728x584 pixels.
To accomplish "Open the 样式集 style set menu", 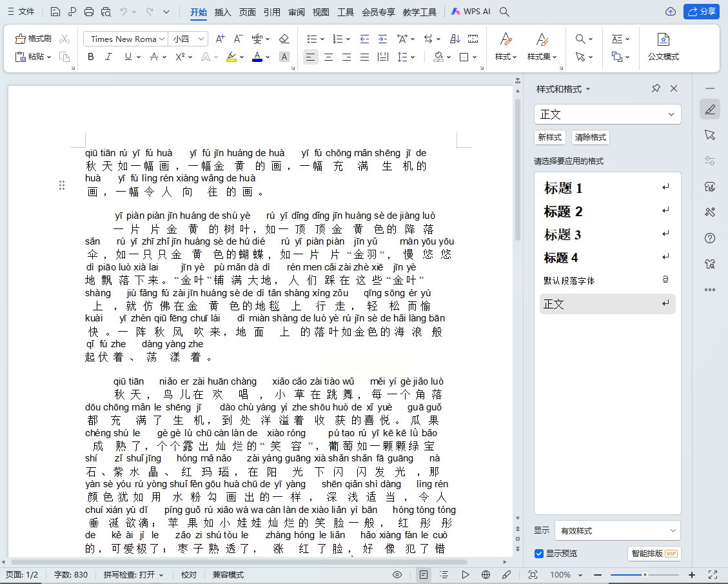I will click(x=542, y=46).
